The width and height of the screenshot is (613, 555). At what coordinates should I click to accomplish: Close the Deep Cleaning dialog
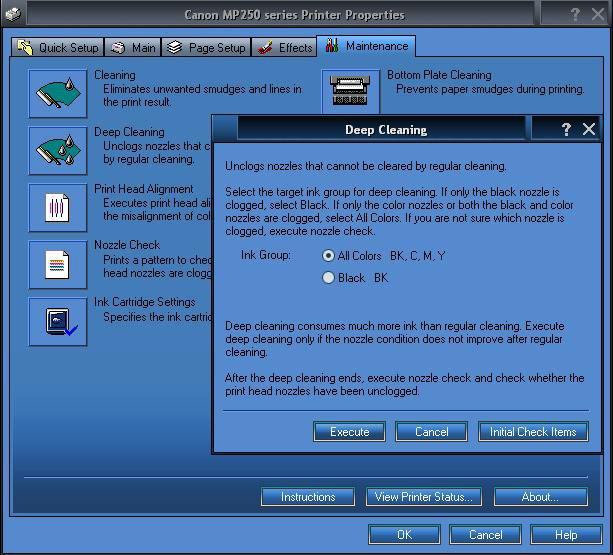(588, 129)
